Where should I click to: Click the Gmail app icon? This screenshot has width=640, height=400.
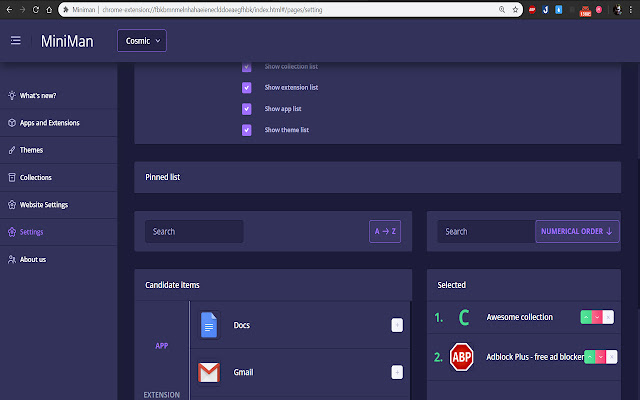[x=209, y=372]
